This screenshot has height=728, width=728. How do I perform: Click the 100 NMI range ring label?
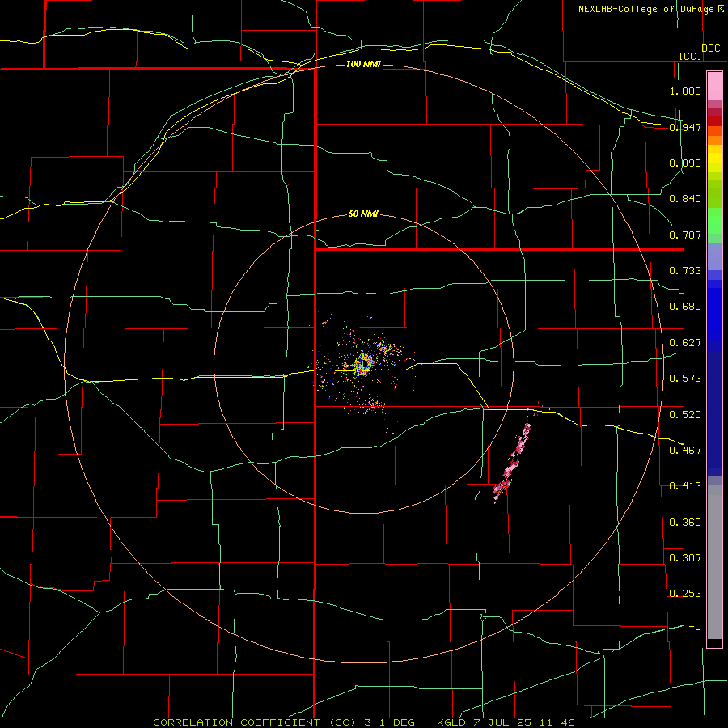tap(363, 64)
